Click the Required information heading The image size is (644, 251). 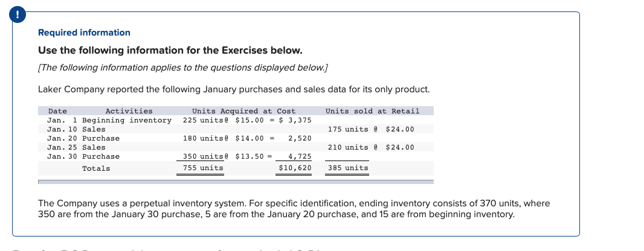click(84, 33)
